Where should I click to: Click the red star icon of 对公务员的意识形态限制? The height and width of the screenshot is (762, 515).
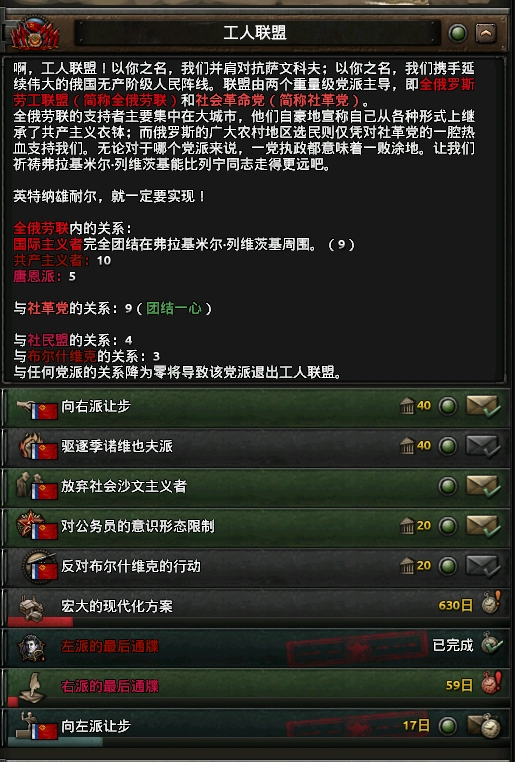[27, 523]
